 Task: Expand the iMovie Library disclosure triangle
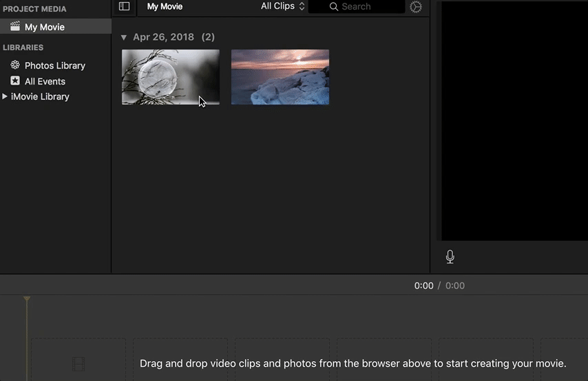[5, 96]
